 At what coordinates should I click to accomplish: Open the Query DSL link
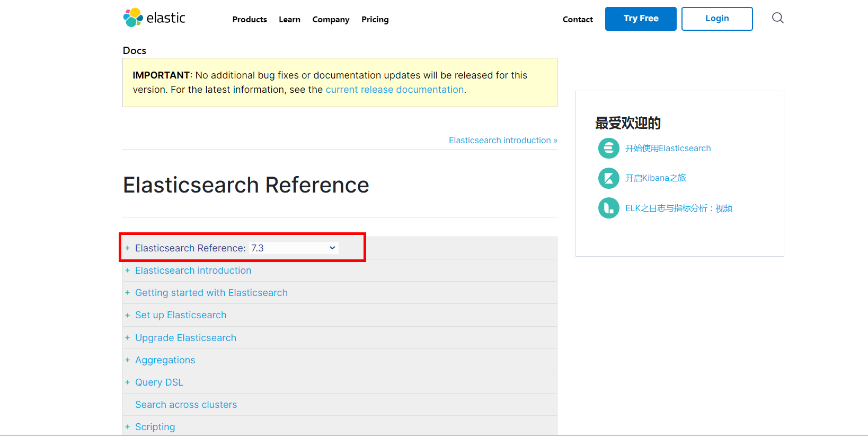(159, 382)
